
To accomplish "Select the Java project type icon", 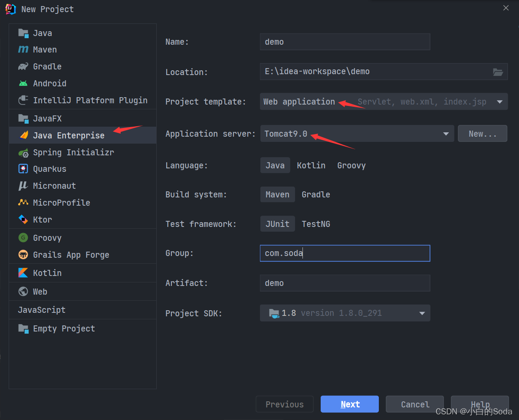I will click(x=23, y=33).
